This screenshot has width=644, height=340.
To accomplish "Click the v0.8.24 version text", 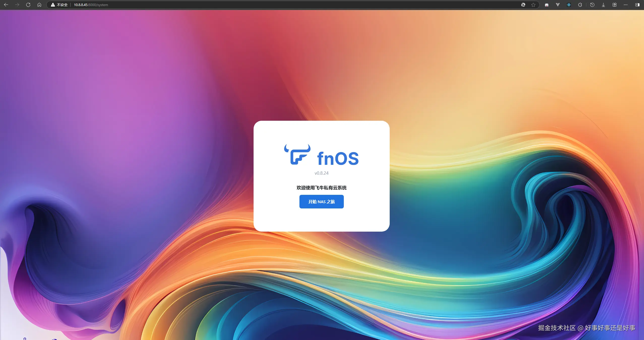I will click(x=321, y=173).
